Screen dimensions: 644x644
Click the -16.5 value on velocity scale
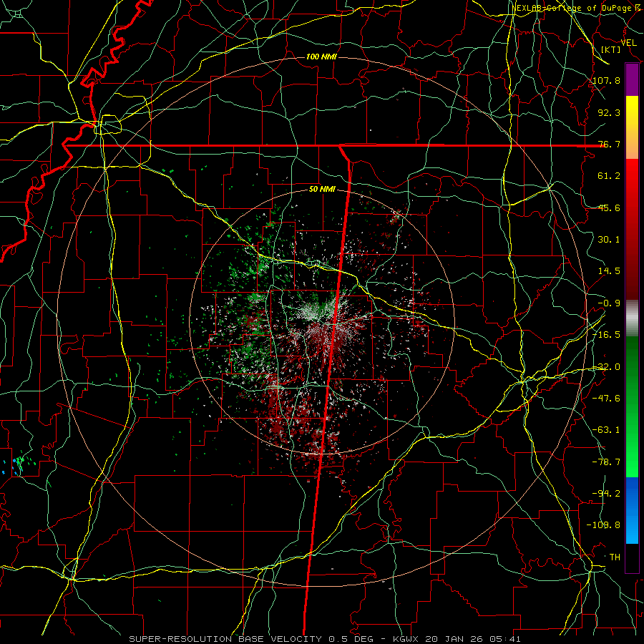606,335
